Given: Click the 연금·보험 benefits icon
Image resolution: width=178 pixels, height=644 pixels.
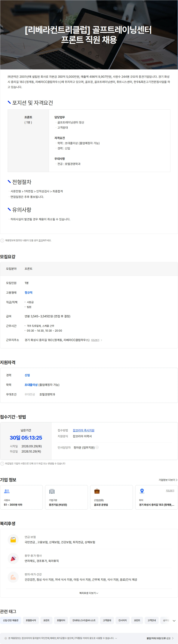Looking at the screenshot, I should [13, 540].
